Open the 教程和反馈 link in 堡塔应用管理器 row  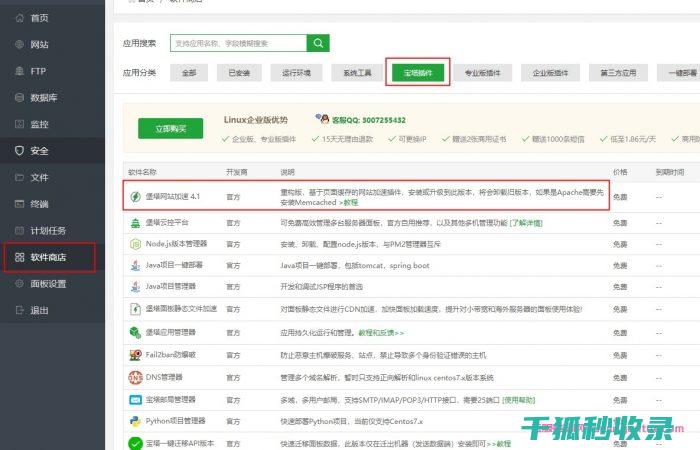point(381,333)
